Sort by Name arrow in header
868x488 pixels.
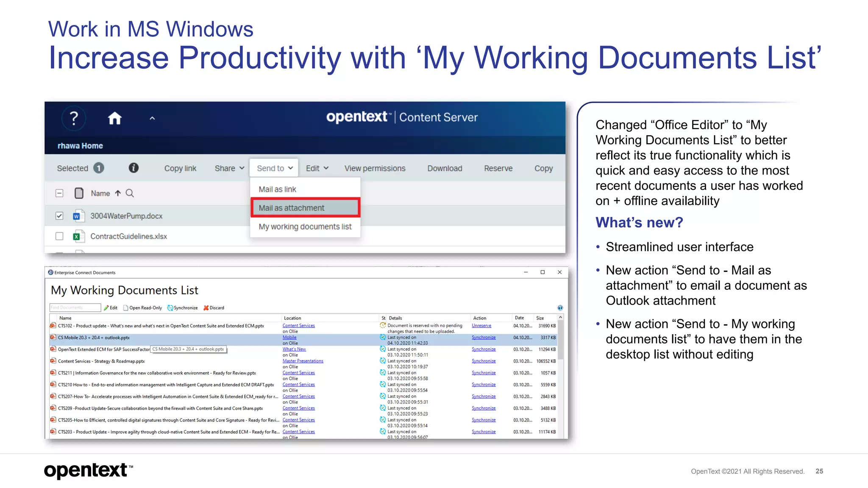tap(118, 193)
